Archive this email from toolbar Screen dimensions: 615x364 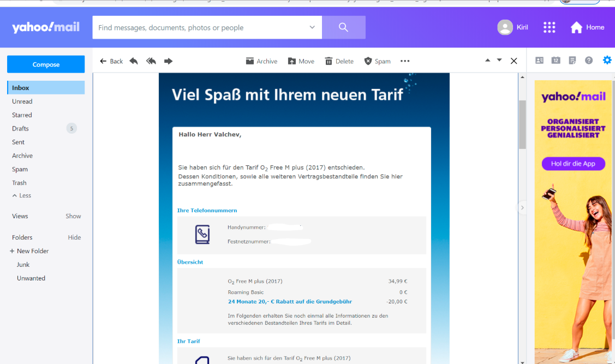click(x=261, y=61)
